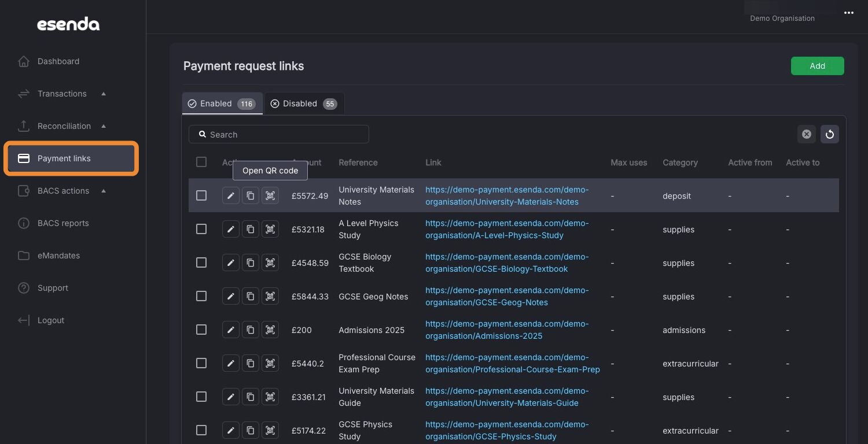Check the A Level Physics Study checkbox
Screen dimensions: 868x444
pyautogui.click(x=201, y=230)
